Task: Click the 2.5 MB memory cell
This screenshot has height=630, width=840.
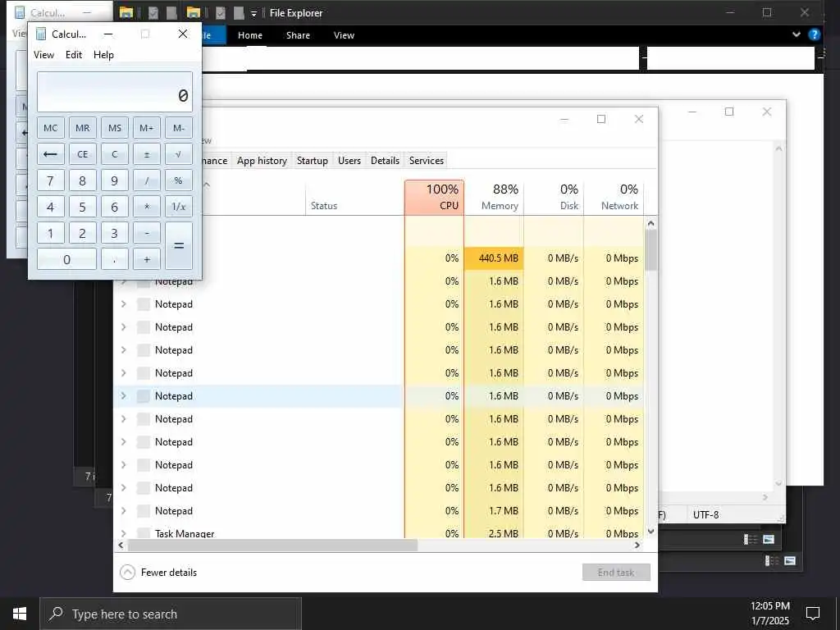Action: [x=494, y=532]
